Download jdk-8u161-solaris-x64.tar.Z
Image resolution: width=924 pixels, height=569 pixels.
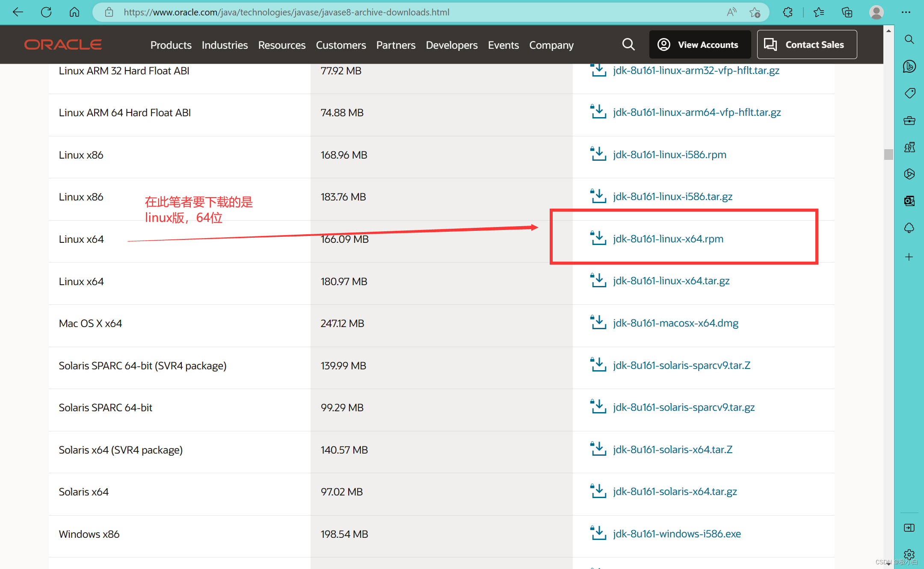click(672, 449)
